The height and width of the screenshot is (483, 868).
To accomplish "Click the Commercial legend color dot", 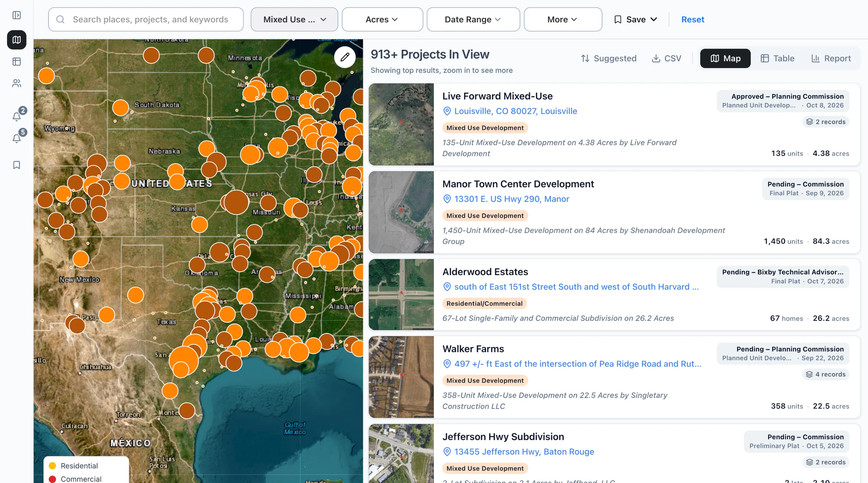I will [x=52, y=479].
